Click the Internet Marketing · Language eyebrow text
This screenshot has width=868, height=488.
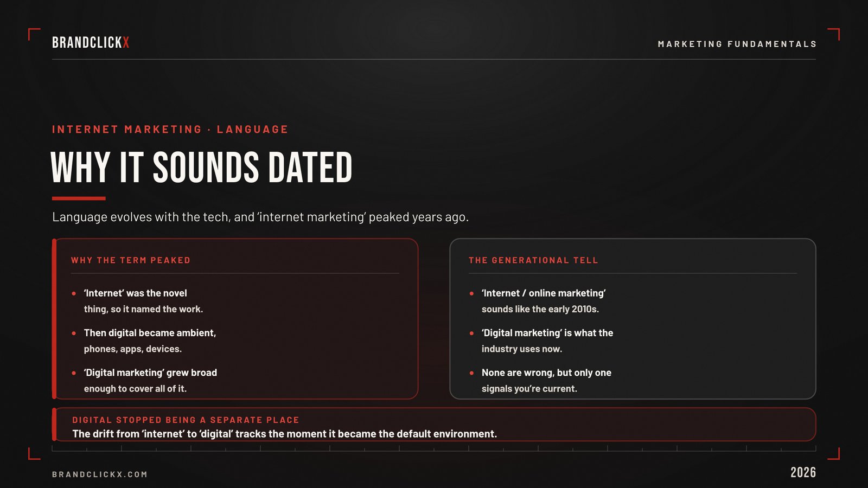170,130
